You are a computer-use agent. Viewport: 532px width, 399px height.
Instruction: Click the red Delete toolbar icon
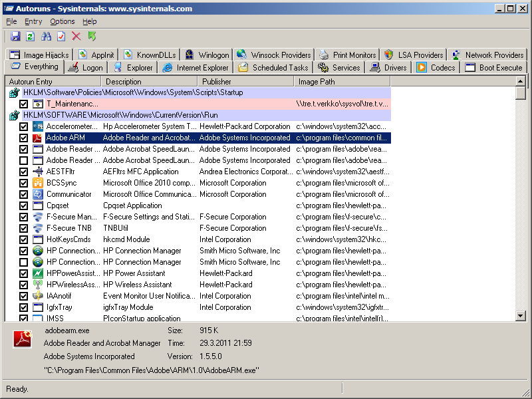[76, 37]
